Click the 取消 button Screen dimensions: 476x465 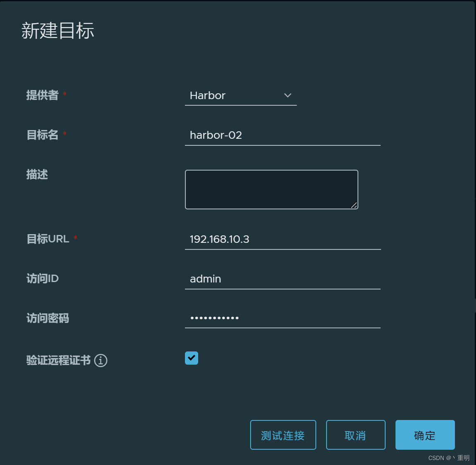(x=355, y=435)
